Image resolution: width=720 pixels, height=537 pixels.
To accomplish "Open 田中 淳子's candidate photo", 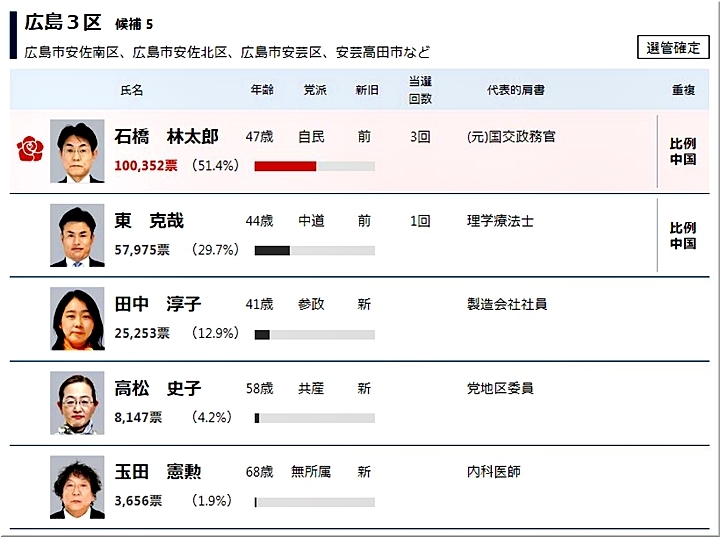I will pyautogui.click(x=77, y=319).
